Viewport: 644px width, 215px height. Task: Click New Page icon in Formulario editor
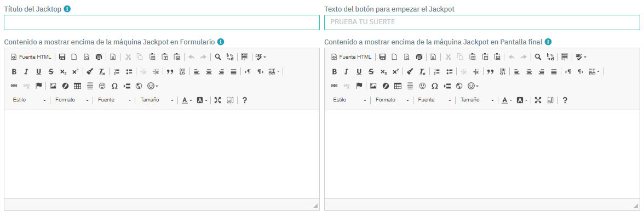pos(74,56)
